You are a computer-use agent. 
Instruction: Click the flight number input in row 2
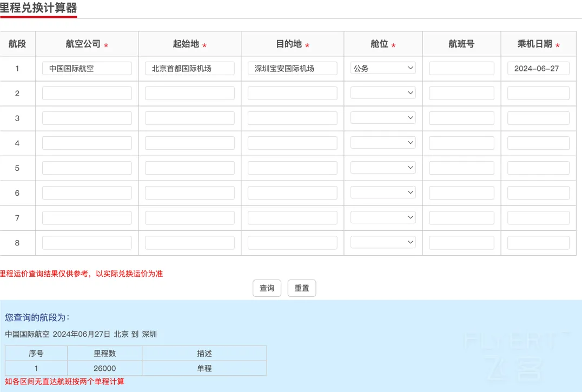(461, 93)
